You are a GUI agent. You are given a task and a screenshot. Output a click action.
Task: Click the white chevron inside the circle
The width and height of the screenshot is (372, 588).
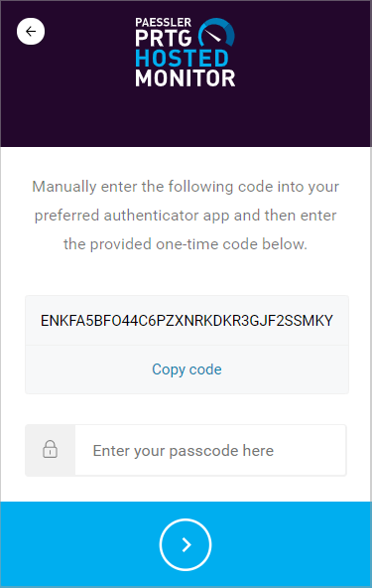tap(186, 544)
